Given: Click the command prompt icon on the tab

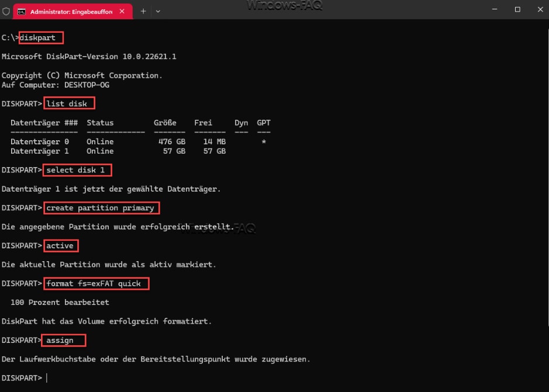Looking at the screenshot, I should point(21,11).
